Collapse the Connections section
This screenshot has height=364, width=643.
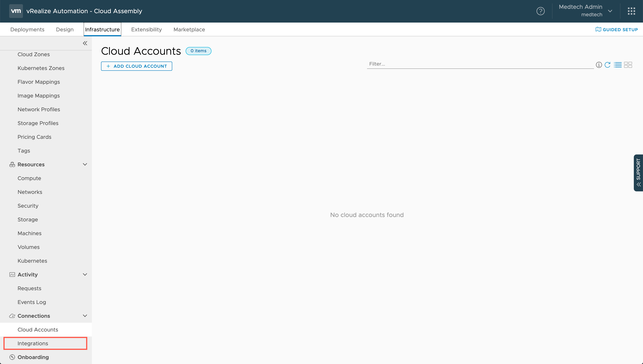[85, 316]
